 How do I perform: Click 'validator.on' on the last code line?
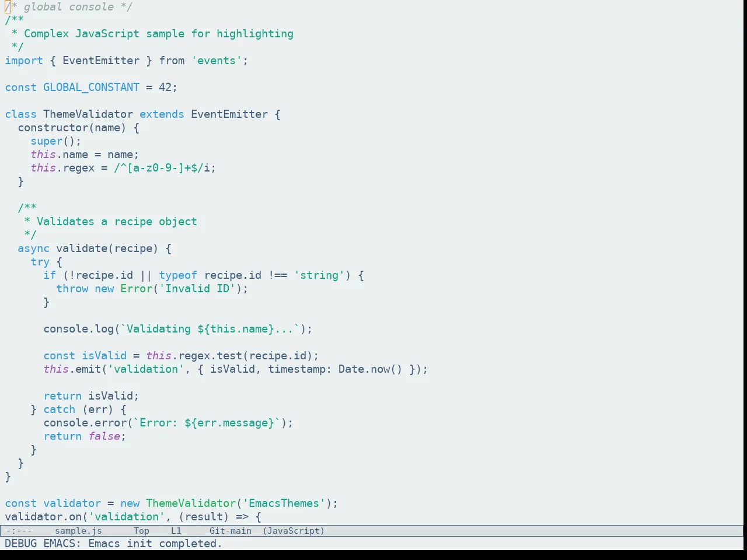(43, 517)
